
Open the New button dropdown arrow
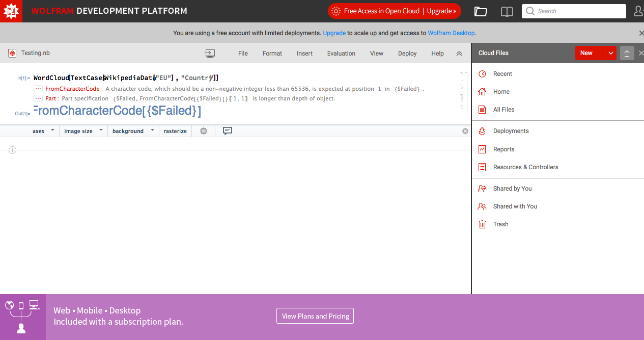(x=611, y=53)
